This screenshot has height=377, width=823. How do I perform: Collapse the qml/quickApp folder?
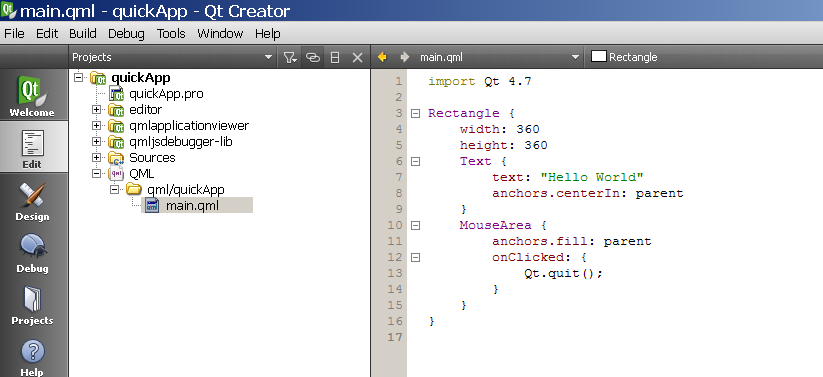(x=115, y=189)
